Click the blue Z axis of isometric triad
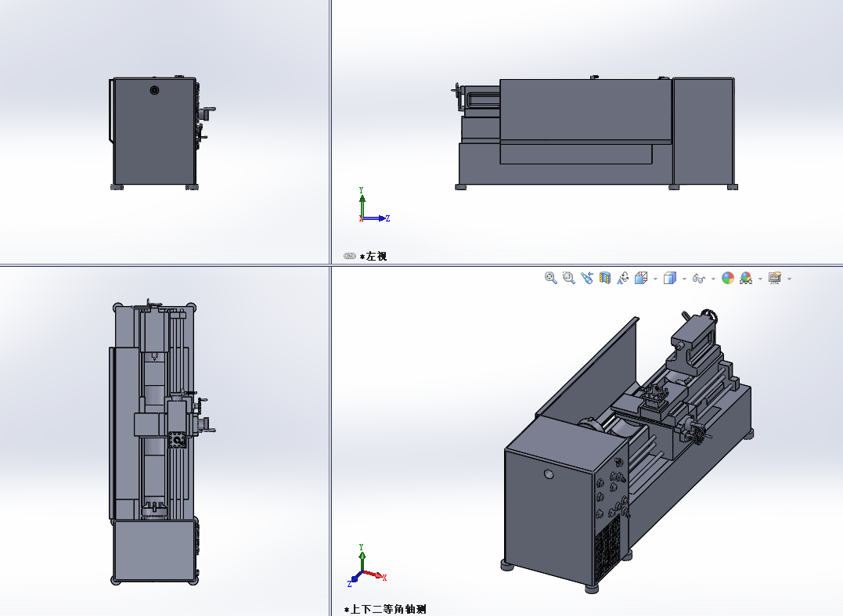Image resolution: width=843 pixels, height=616 pixels. click(x=355, y=581)
